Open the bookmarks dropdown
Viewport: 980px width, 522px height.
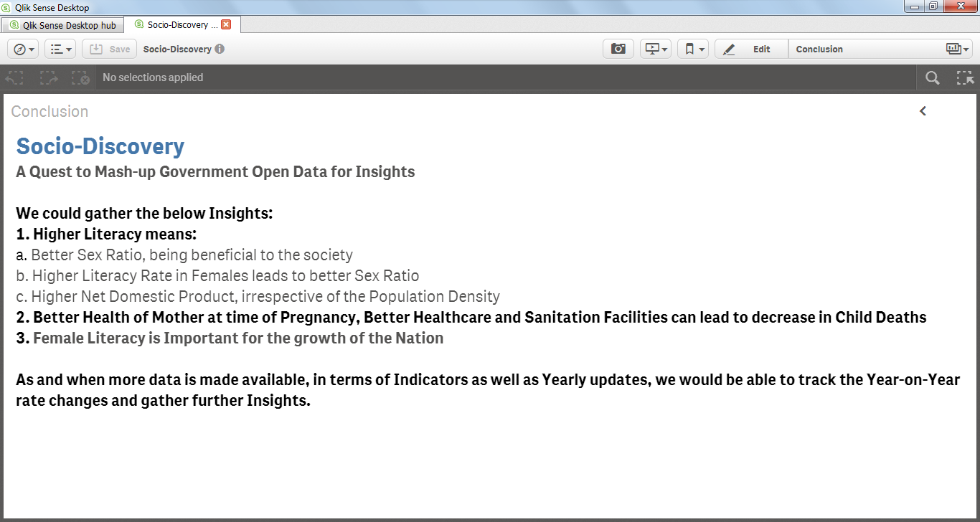[693, 49]
